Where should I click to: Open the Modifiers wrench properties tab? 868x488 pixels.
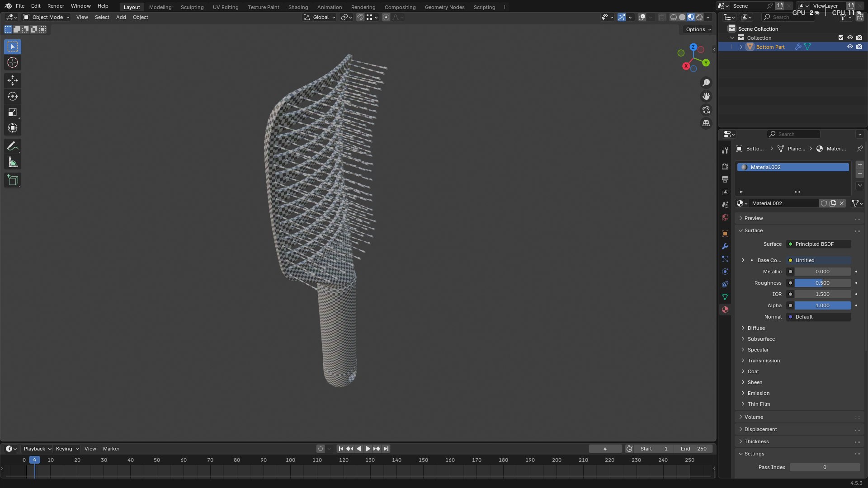click(x=725, y=246)
